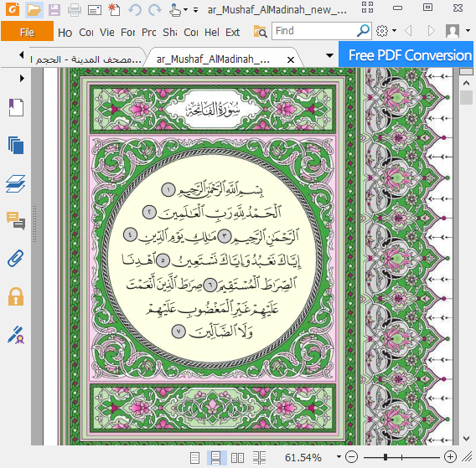Viewport: 476px width, 468px height.
Task: Click the Free PDF Conversion banner
Action: pos(406,54)
